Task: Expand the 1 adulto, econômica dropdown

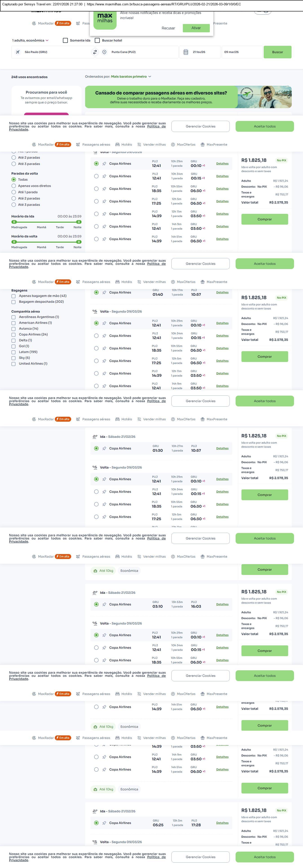Action: coord(30,40)
